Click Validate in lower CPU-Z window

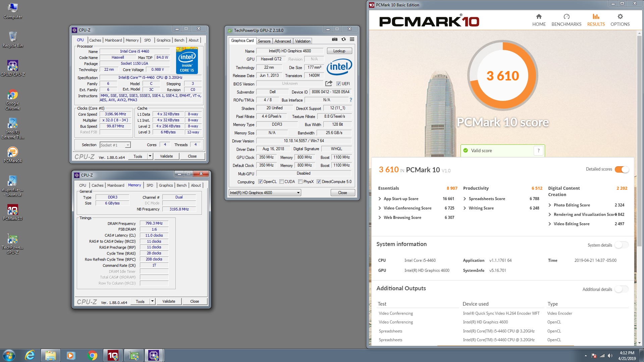[x=169, y=301]
